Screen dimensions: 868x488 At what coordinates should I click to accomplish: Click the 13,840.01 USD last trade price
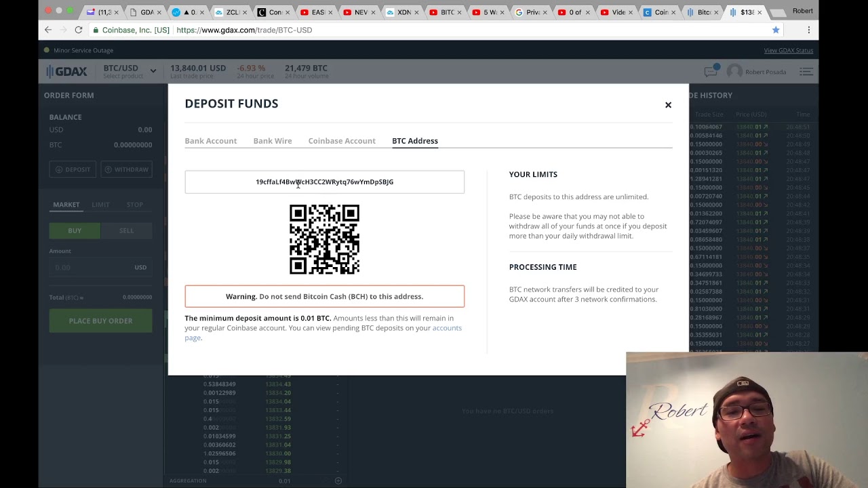[198, 68]
